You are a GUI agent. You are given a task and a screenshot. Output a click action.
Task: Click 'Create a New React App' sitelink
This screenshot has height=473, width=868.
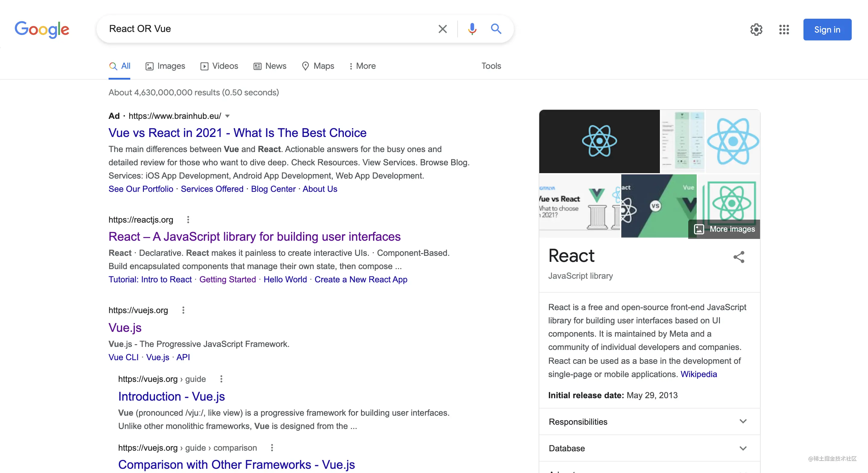[x=361, y=279]
